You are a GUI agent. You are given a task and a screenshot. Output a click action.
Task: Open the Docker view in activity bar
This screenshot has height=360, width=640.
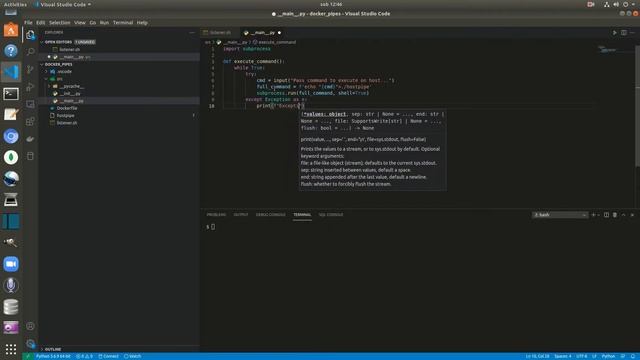point(30,139)
